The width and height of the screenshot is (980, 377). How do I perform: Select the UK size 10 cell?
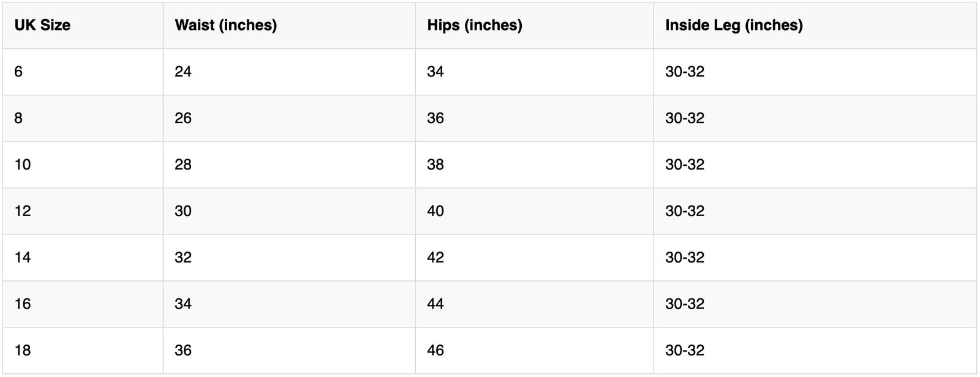tap(23, 165)
